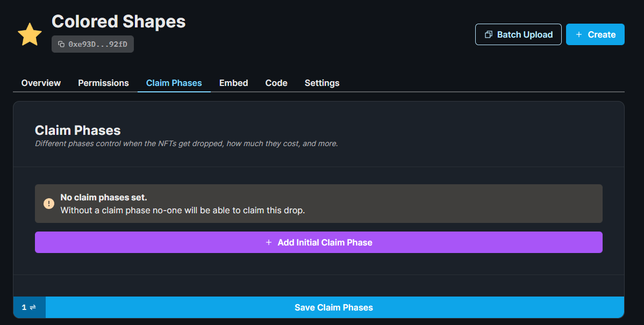The image size is (644, 325).
Task: Click the address chip 0xe93D...92fD
Action: coord(92,44)
